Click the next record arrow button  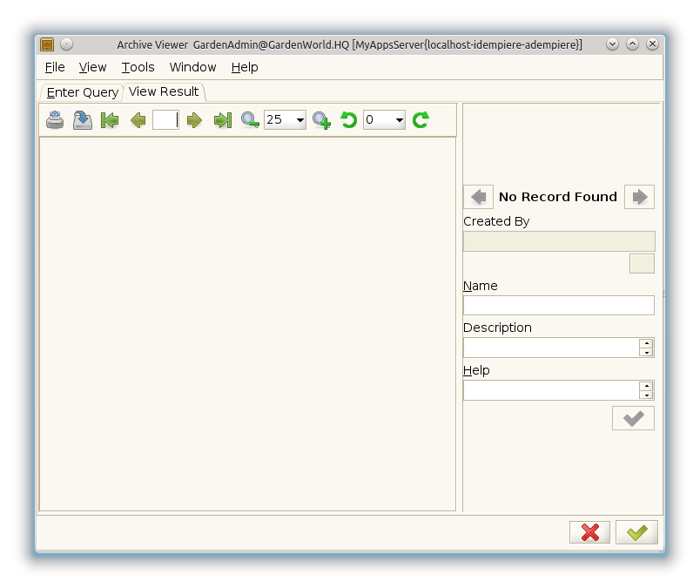pos(639,197)
